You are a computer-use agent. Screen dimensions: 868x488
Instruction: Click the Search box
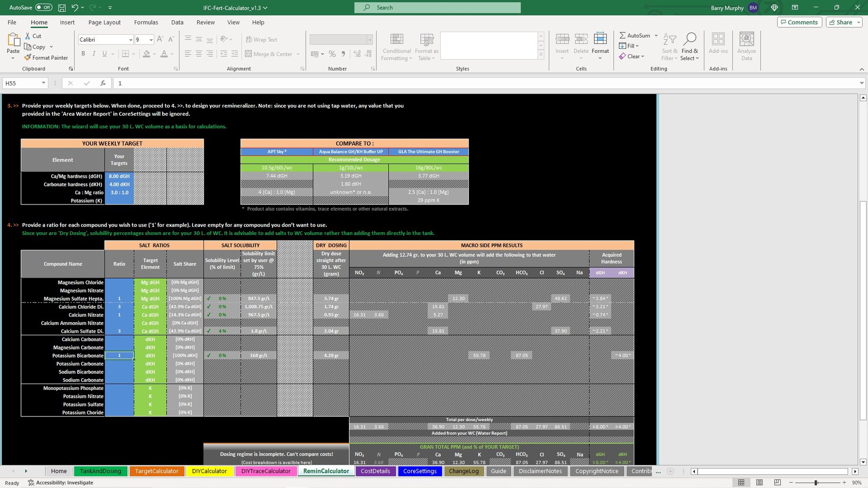tap(437, 7)
